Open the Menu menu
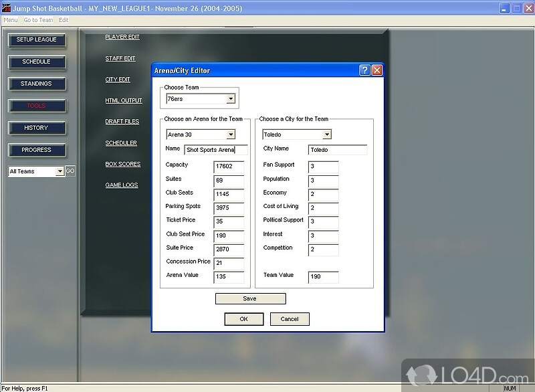This screenshot has height=392, width=535. [10, 20]
